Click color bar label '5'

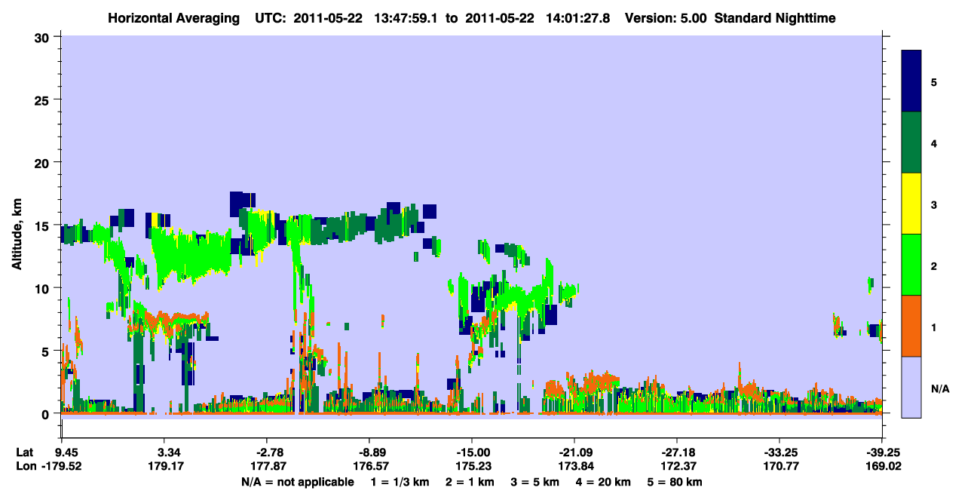(x=934, y=81)
